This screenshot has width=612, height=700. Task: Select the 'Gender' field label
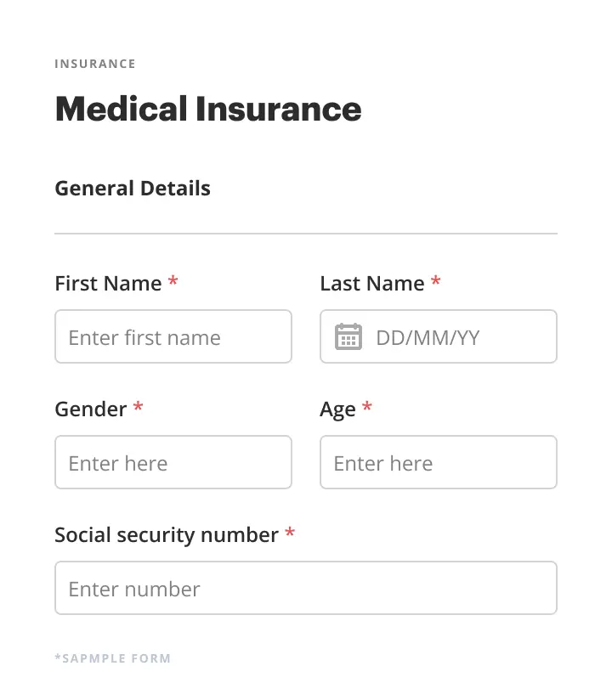coord(90,409)
